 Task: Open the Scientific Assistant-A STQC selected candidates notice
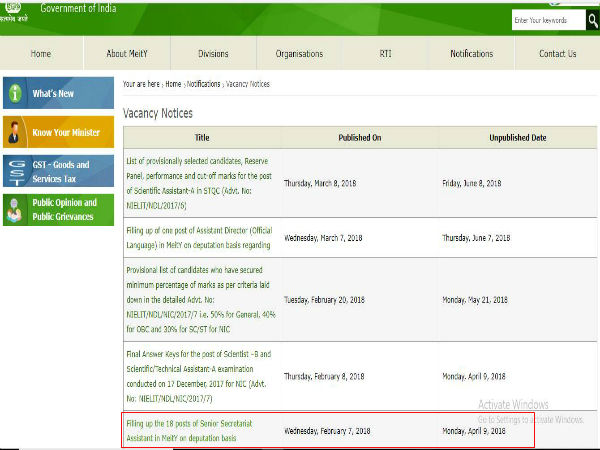(199, 183)
